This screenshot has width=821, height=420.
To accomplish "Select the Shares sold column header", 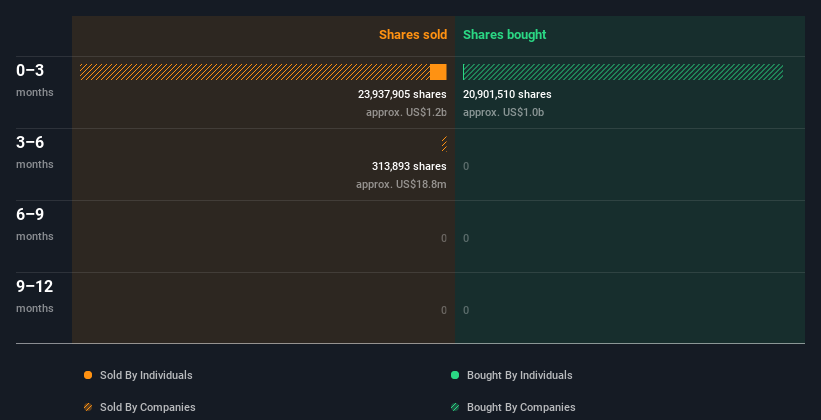I will point(412,35).
